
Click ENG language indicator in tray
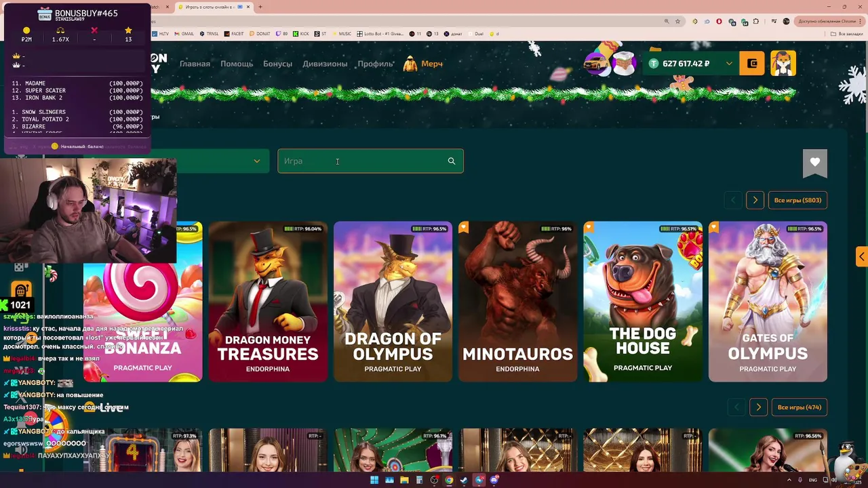point(812,480)
